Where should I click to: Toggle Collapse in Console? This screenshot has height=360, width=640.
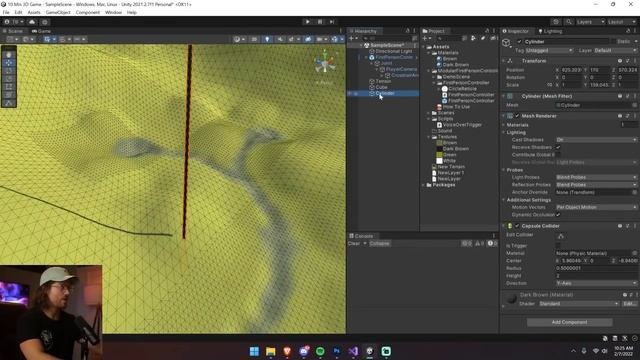[380, 244]
